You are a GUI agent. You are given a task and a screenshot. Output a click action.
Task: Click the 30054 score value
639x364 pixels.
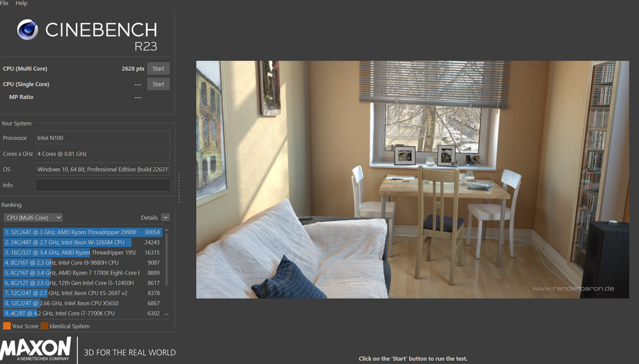[152, 232]
